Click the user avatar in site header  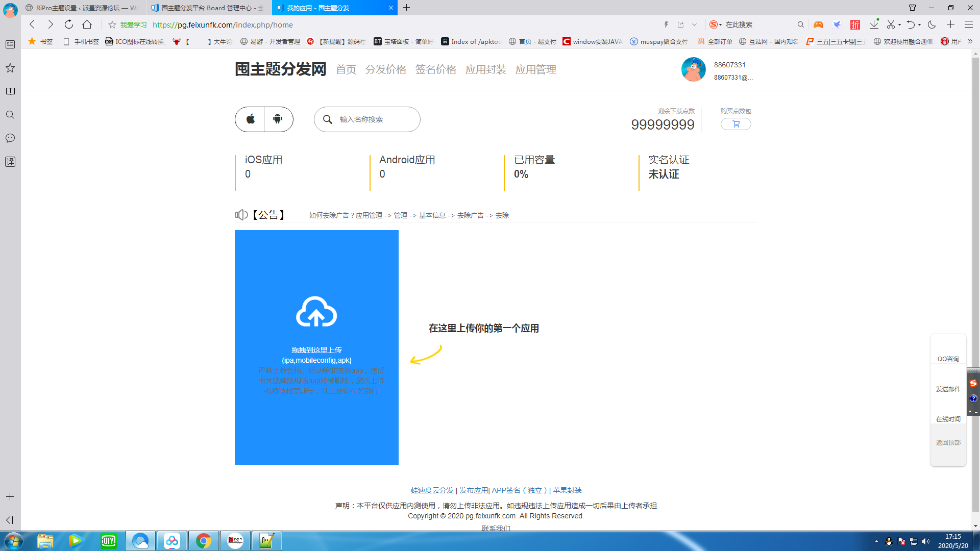tap(693, 69)
